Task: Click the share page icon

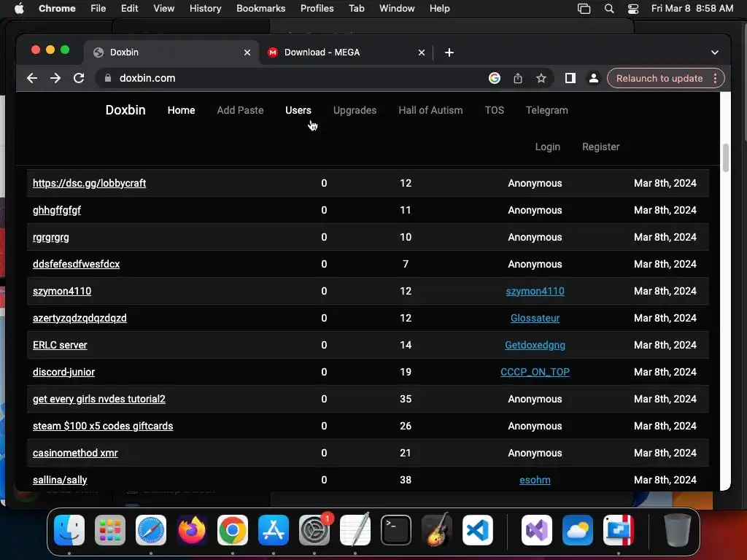Action: (518, 78)
